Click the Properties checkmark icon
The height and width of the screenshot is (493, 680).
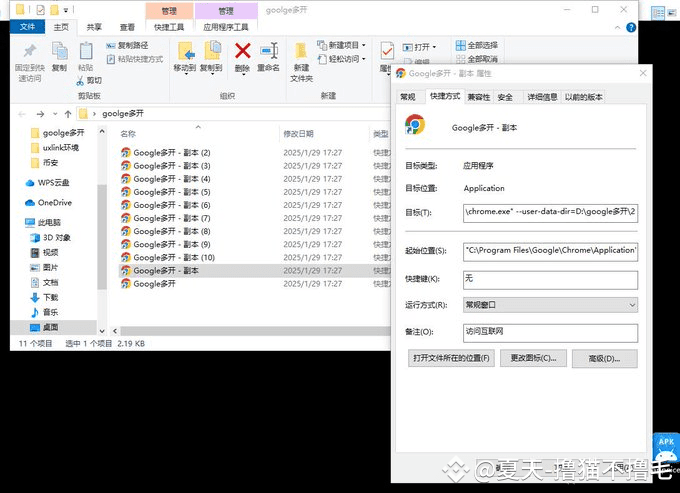387,52
